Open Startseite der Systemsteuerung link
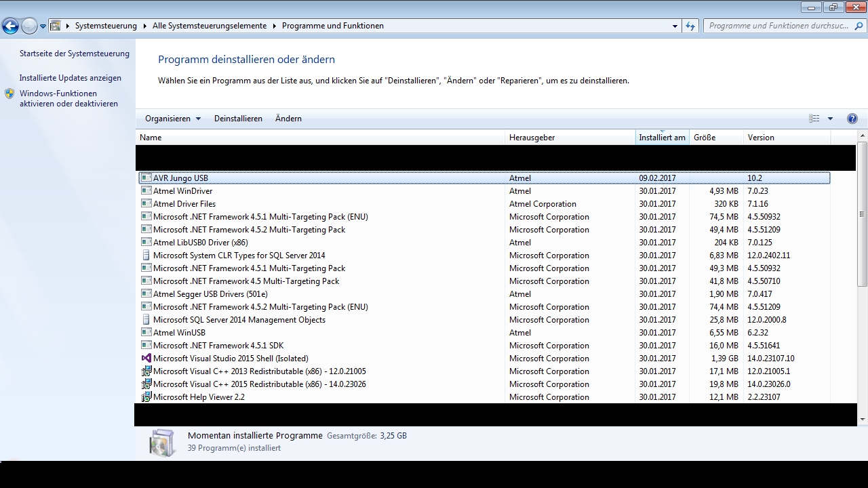The width and height of the screenshot is (868, 488). (75, 54)
